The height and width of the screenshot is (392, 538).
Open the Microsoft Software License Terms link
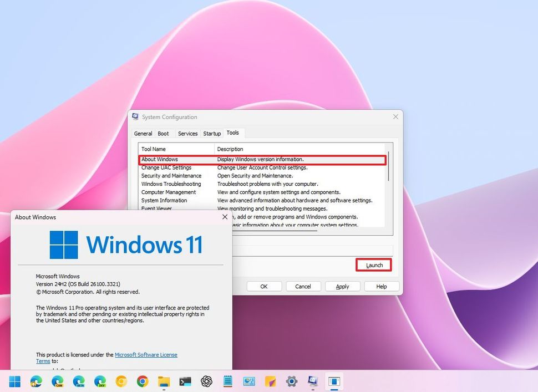tap(146, 354)
